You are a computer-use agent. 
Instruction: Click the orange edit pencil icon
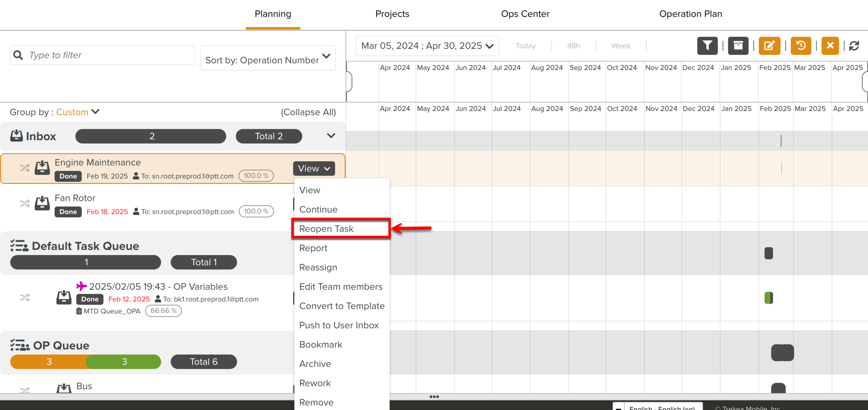[x=769, y=46]
